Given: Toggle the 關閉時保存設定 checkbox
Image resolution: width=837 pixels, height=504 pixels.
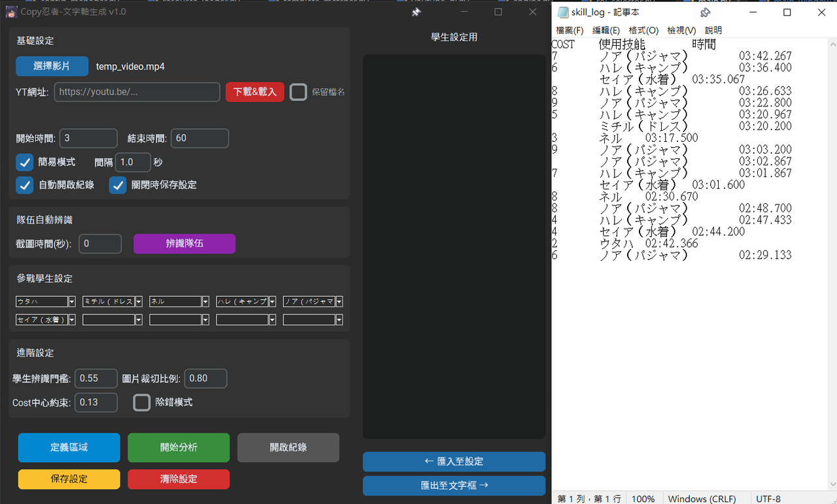Looking at the screenshot, I should (118, 185).
